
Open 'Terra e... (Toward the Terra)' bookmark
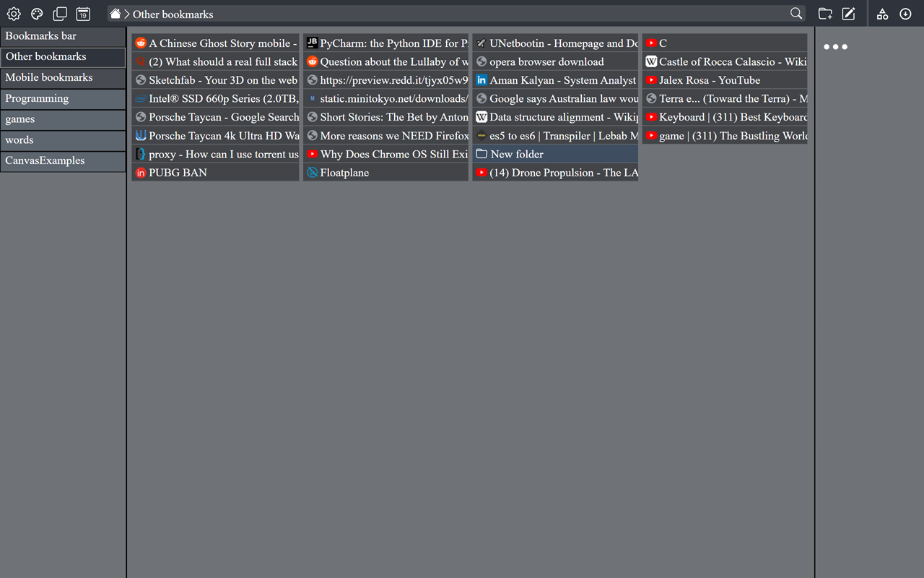pyautogui.click(x=725, y=99)
